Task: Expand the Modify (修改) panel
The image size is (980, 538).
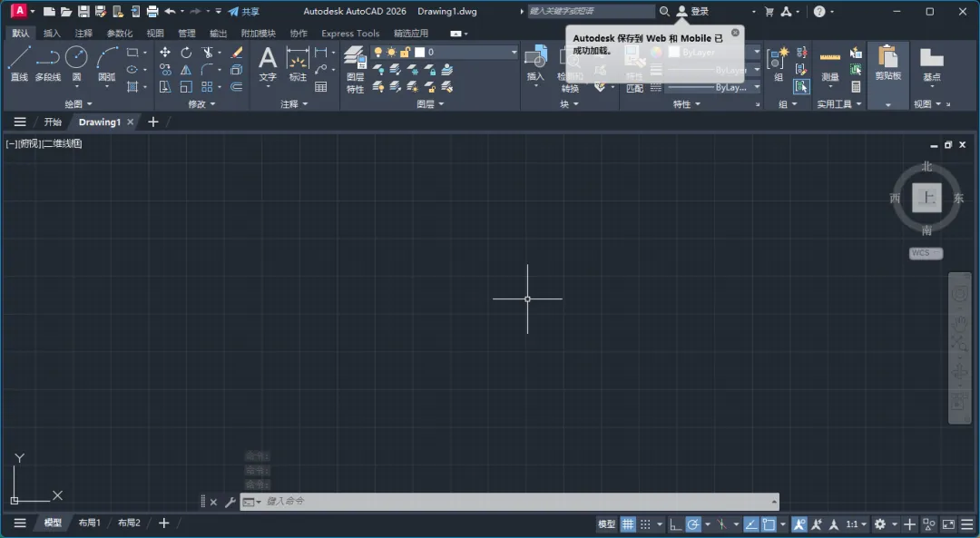Action: pyautogui.click(x=201, y=103)
